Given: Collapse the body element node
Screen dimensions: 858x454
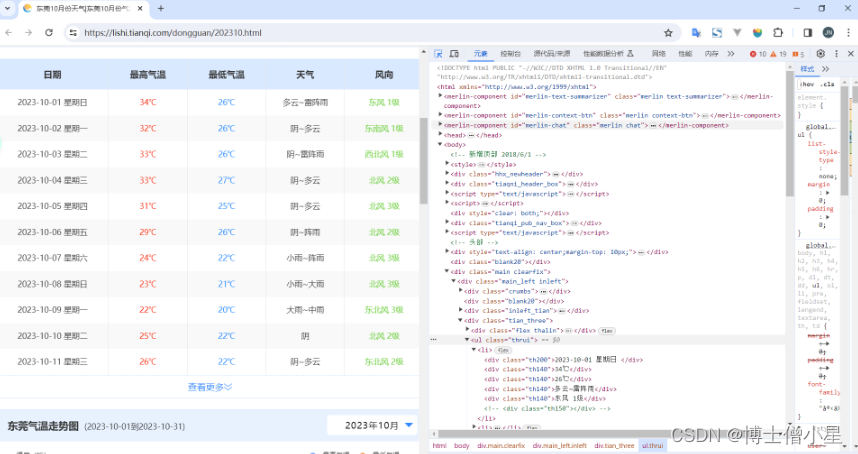Looking at the screenshot, I should tap(440, 144).
